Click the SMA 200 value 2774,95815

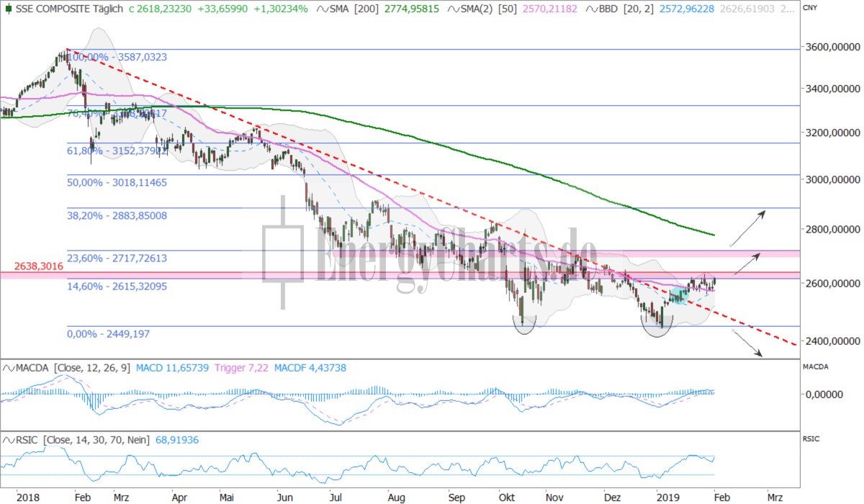pos(413,9)
